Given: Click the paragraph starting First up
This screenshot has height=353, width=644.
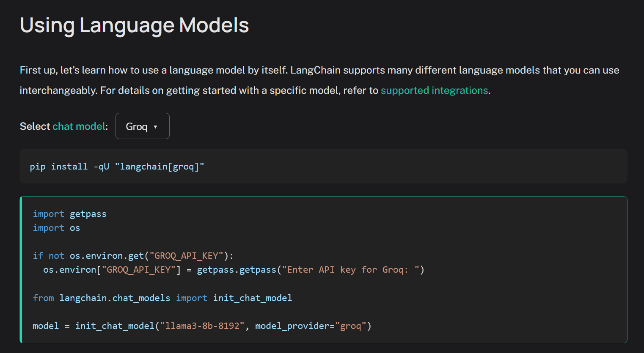Looking at the screenshot, I should click(x=319, y=80).
